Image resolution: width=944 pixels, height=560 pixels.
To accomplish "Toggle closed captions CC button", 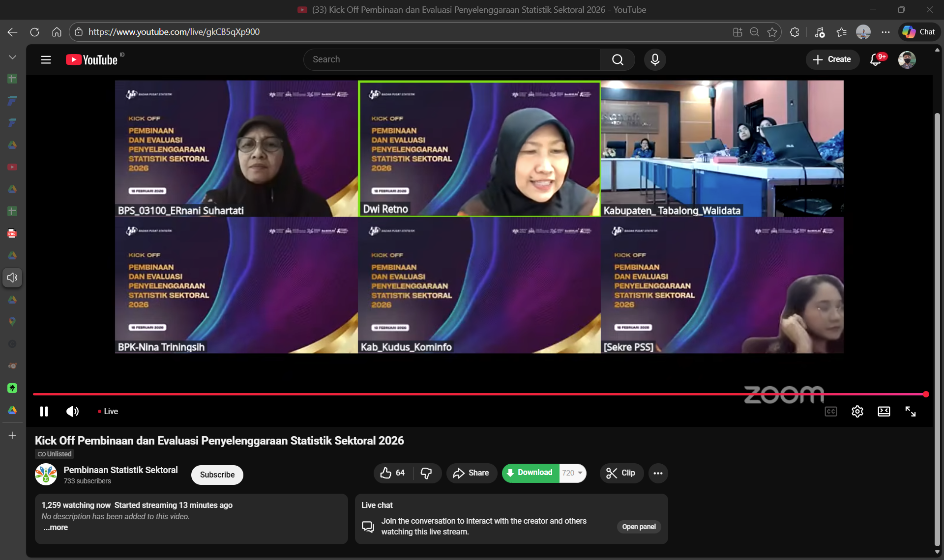I will (830, 412).
